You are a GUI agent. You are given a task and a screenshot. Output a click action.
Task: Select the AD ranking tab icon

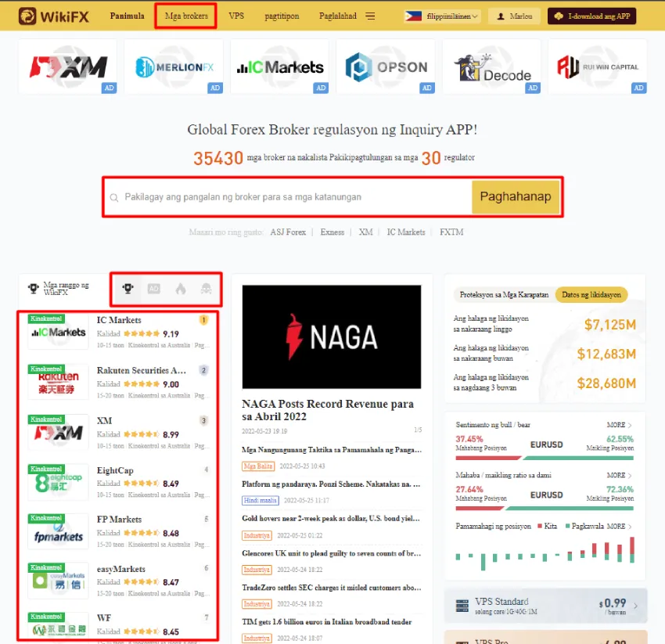(153, 289)
